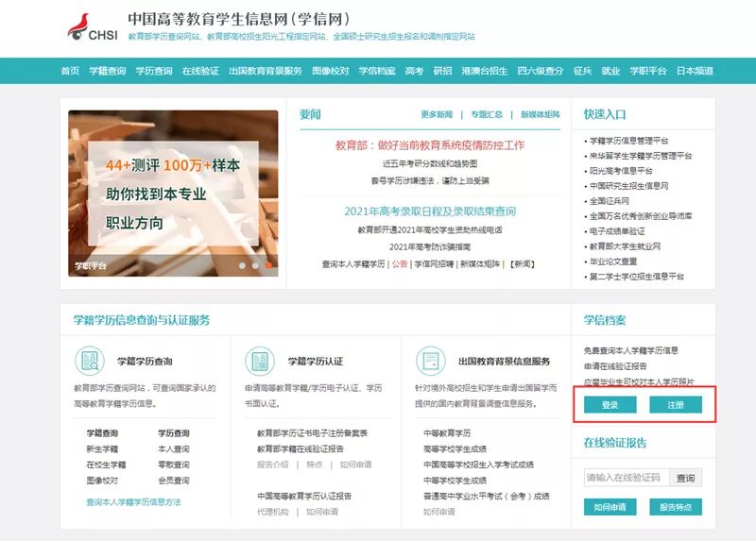Open 四六级查分 navigation item
This screenshot has width=756, height=541.
[541, 71]
